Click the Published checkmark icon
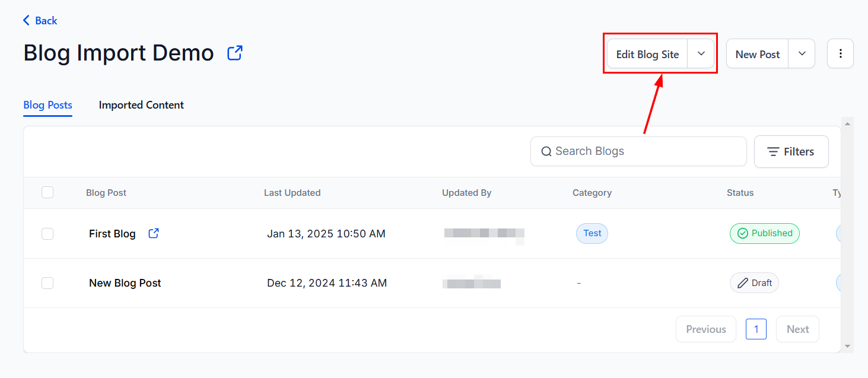The width and height of the screenshot is (868, 378). pos(742,233)
